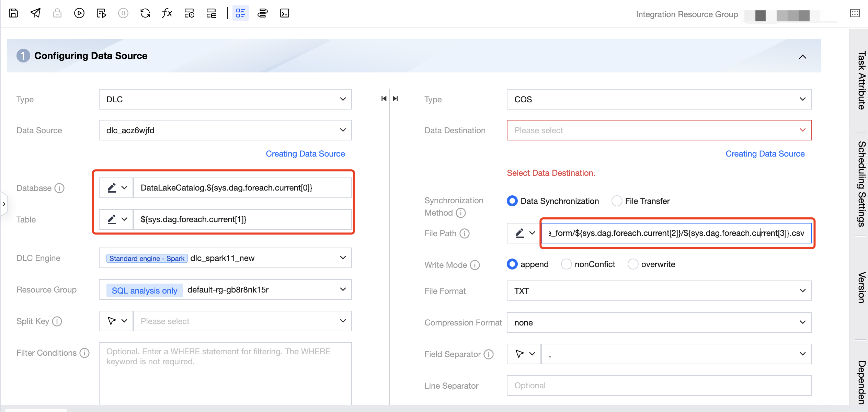Click the Line Separator input field

point(659,386)
